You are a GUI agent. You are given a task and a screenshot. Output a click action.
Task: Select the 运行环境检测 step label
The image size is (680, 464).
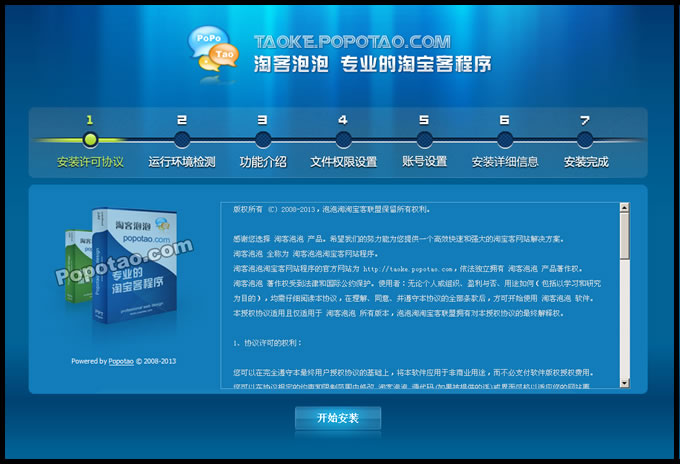click(x=181, y=162)
